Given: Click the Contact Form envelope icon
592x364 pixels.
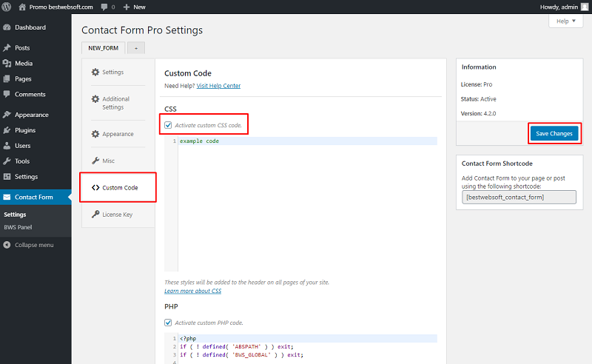Looking at the screenshot, I should 7,197.
